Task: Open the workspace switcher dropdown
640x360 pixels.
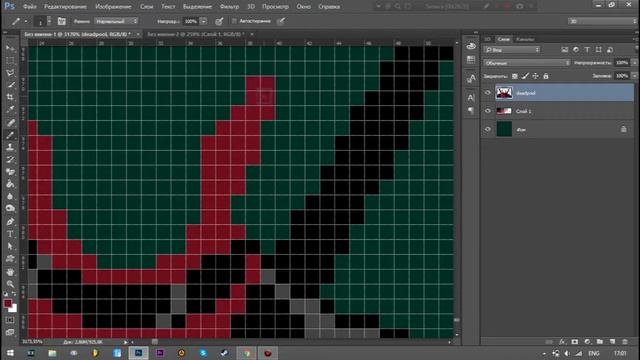Action: tap(602, 21)
